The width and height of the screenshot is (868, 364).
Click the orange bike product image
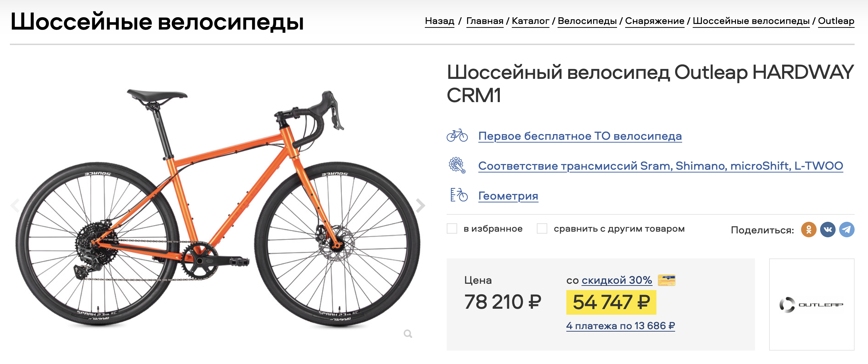218,208
